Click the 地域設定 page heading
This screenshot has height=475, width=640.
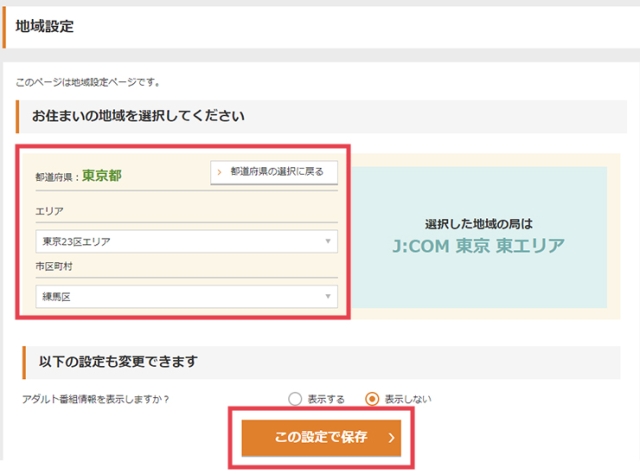point(44,27)
